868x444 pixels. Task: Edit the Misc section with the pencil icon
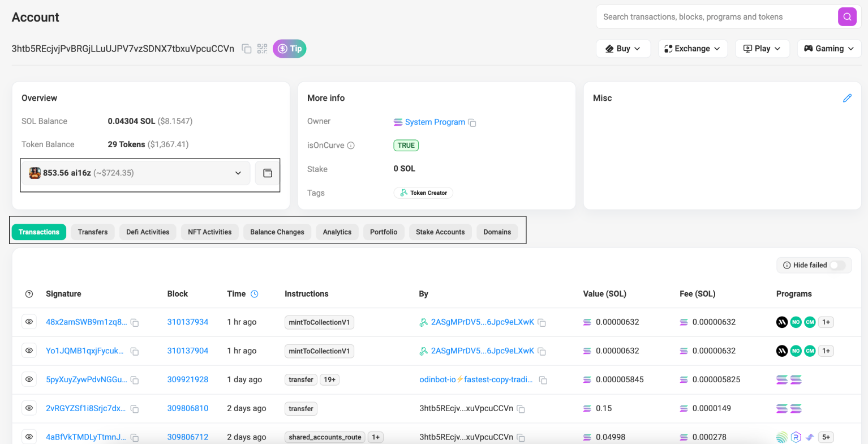847,98
